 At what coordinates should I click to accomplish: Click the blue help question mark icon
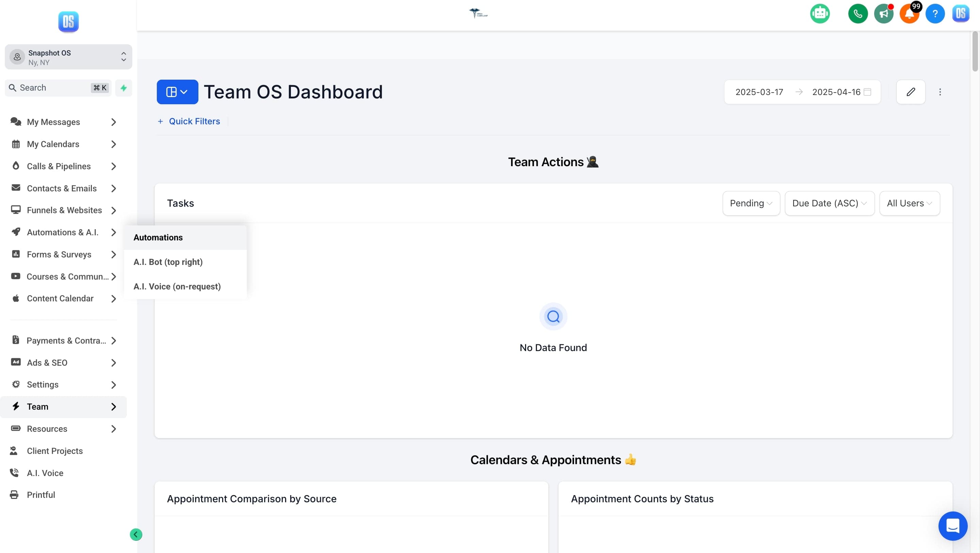(x=935, y=14)
